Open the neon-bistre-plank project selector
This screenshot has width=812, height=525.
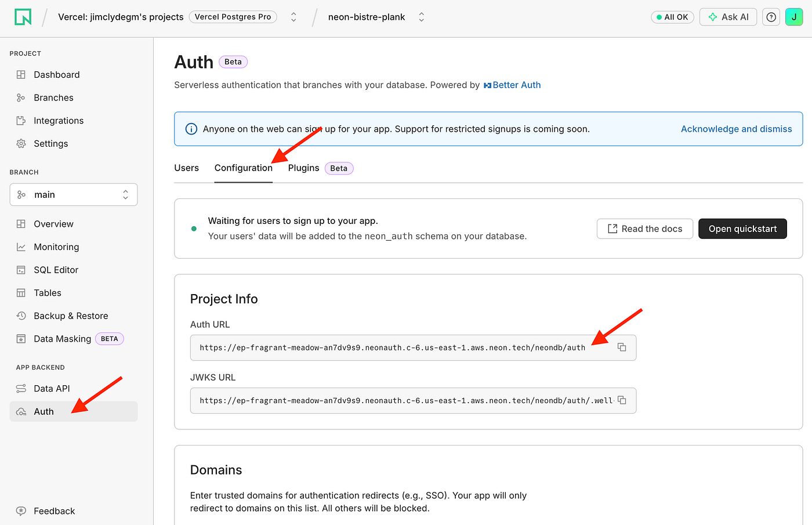tap(421, 17)
